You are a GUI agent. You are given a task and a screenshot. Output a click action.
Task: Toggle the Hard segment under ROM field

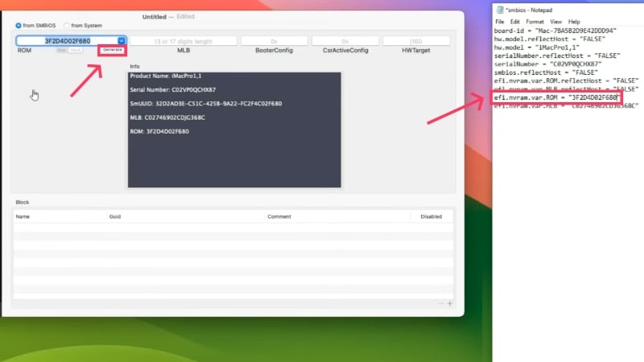pyautogui.click(x=76, y=50)
